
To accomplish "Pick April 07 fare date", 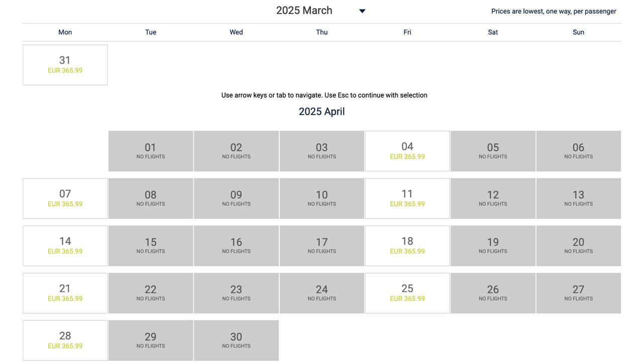I will click(65, 198).
